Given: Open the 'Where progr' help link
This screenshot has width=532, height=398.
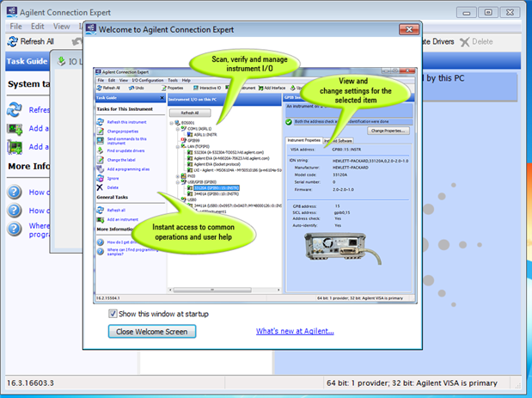Looking at the screenshot, I should [39, 230].
